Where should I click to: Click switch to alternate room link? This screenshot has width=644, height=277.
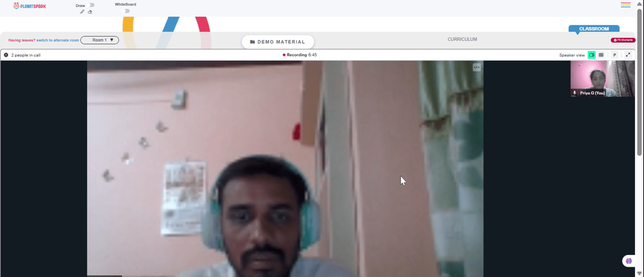coord(57,41)
